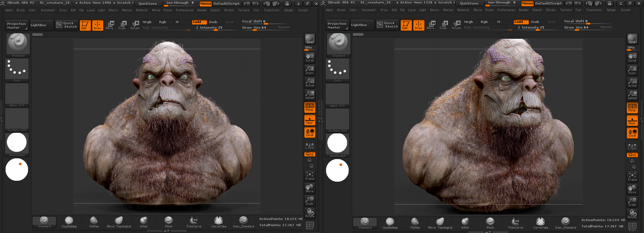Toggle PolyF polyframe in left ZBrush window

coord(310,226)
